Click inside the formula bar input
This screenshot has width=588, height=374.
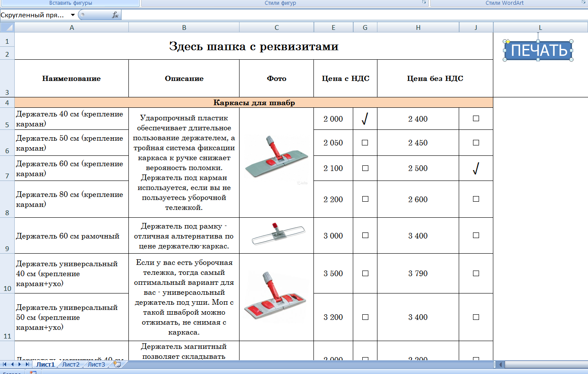coord(354,15)
